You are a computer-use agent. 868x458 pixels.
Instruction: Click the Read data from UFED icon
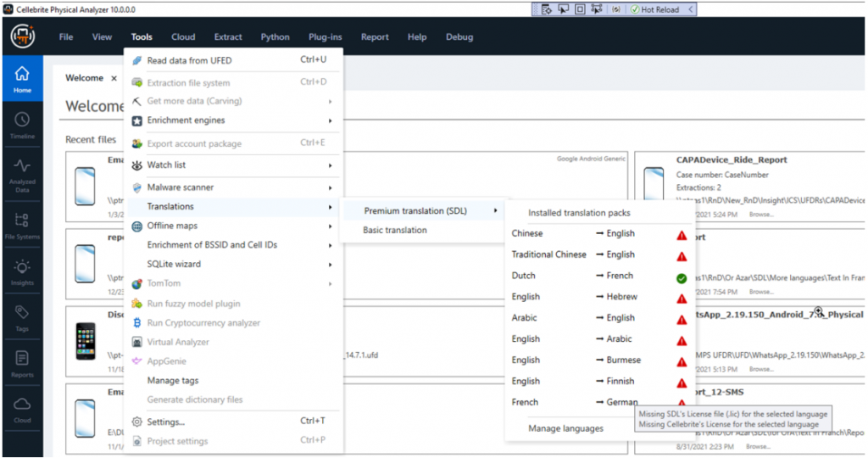[x=136, y=60]
